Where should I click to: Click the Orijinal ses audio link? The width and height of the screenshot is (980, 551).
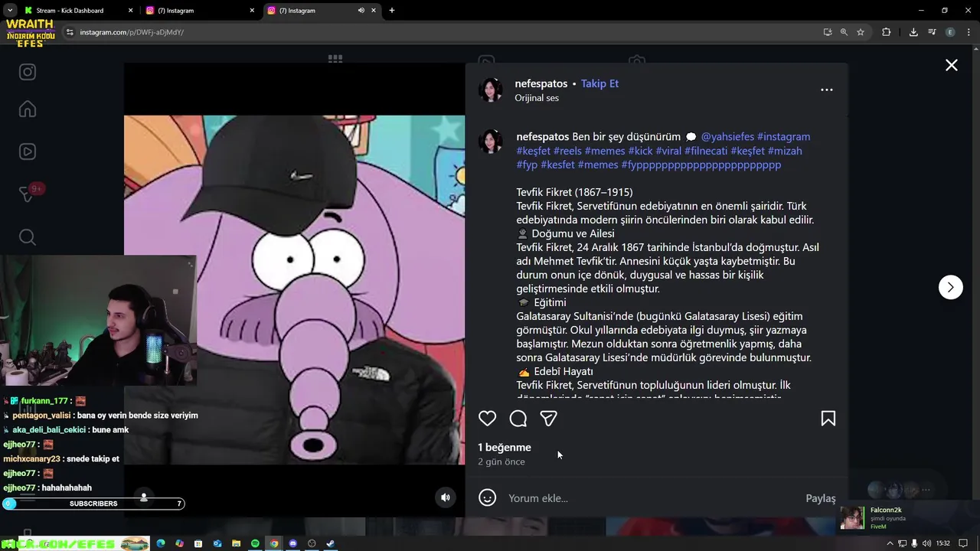[537, 98]
